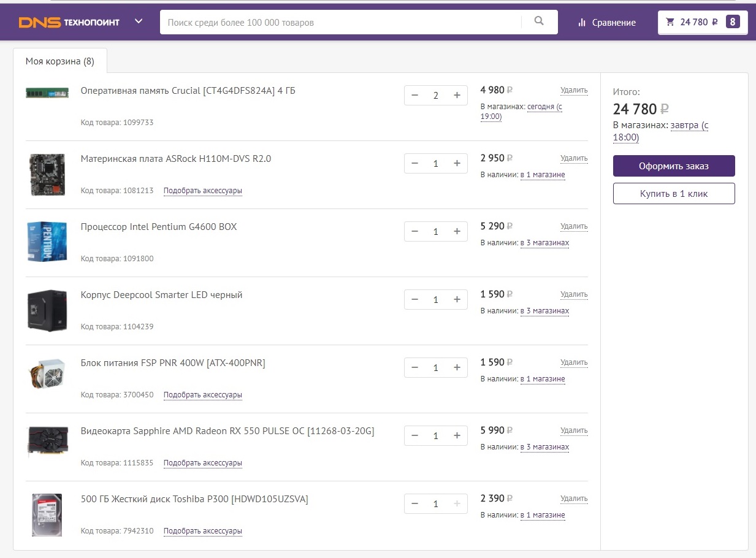The width and height of the screenshot is (756, 558).
Task: Remove FSP power supply with Удалить
Action: point(574,362)
